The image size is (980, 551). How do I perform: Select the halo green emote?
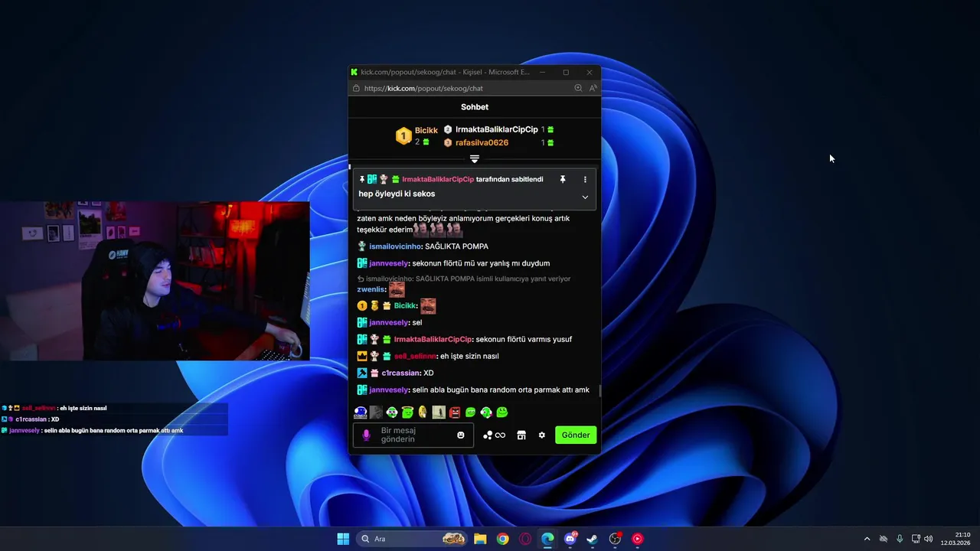click(x=407, y=412)
